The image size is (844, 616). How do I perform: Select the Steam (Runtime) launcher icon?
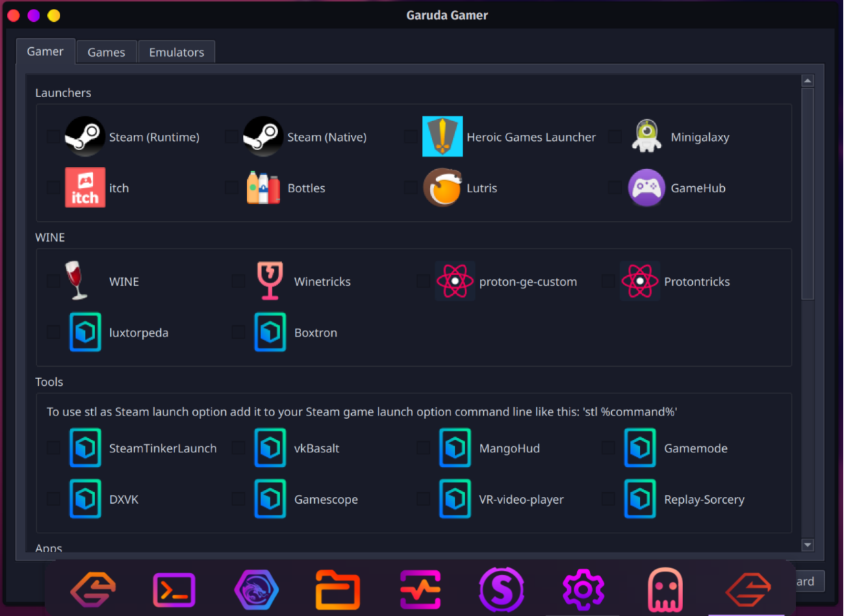coord(85,136)
